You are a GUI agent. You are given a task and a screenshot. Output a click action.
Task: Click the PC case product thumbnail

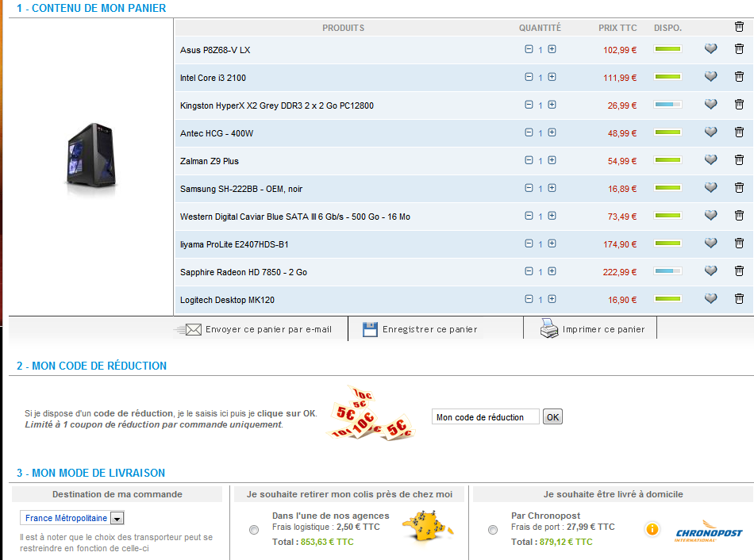point(90,159)
